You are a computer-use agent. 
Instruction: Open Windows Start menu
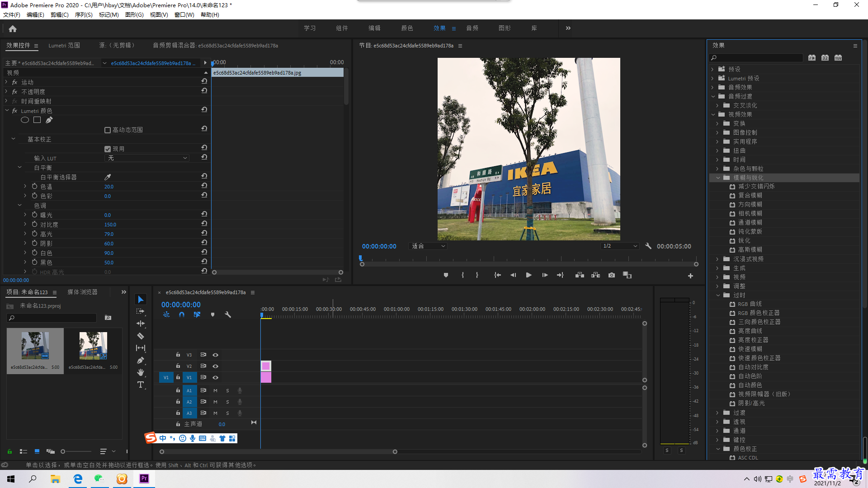click(x=11, y=479)
